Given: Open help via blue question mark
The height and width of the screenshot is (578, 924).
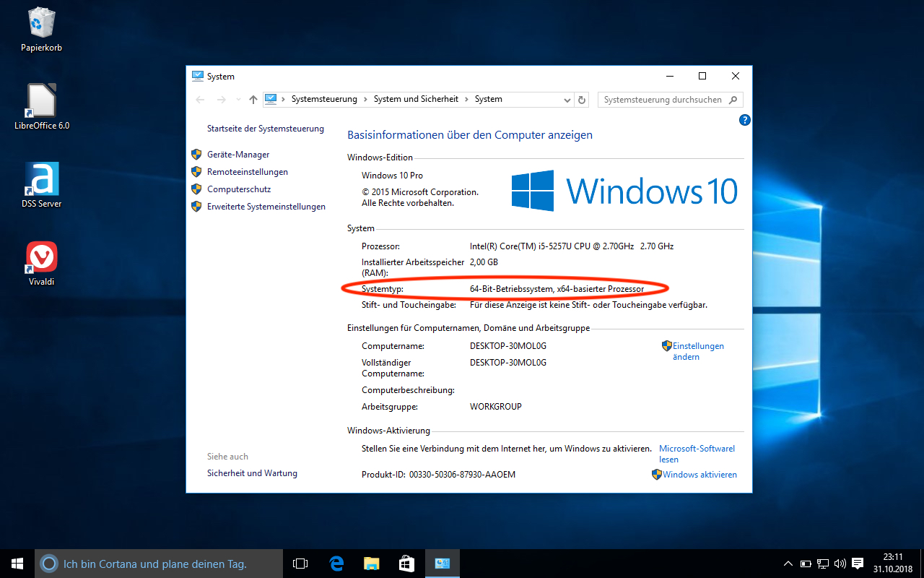Looking at the screenshot, I should [745, 120].
